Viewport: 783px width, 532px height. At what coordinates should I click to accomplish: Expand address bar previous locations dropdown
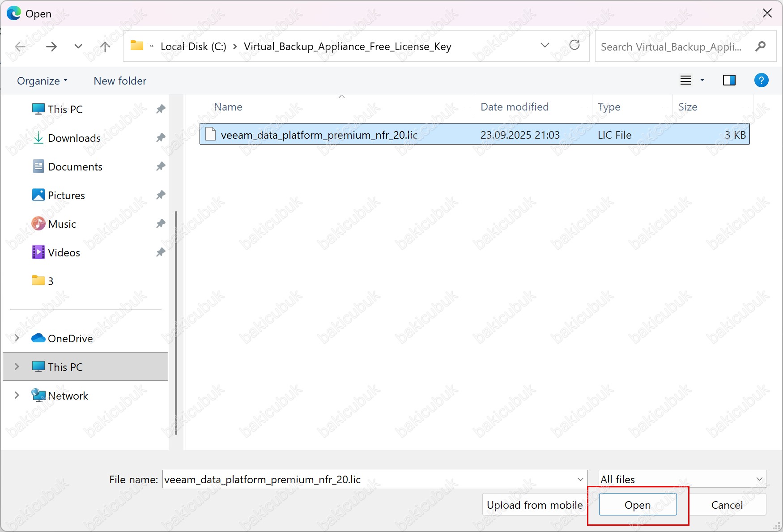click(545, 45)
